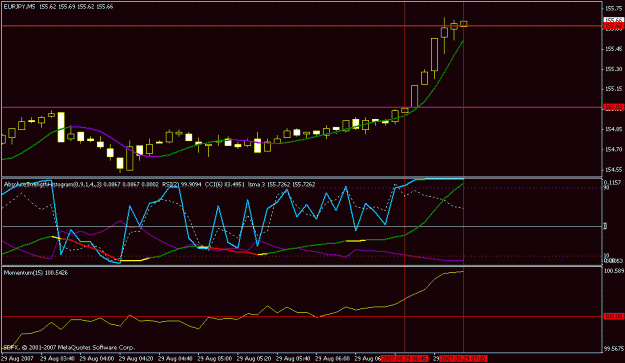Click the 99.5675 momentum scale value

click(x=614, y=349)
